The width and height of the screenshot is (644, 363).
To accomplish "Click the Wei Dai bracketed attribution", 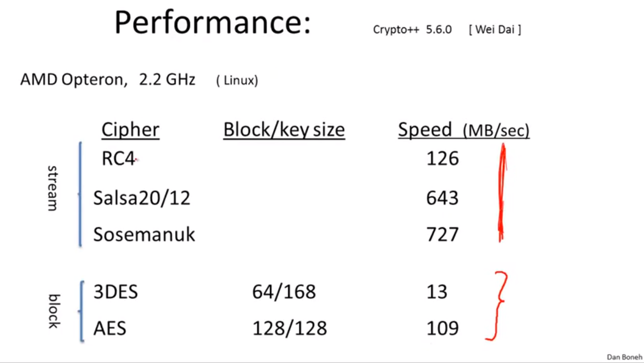I will pos(495,29).
